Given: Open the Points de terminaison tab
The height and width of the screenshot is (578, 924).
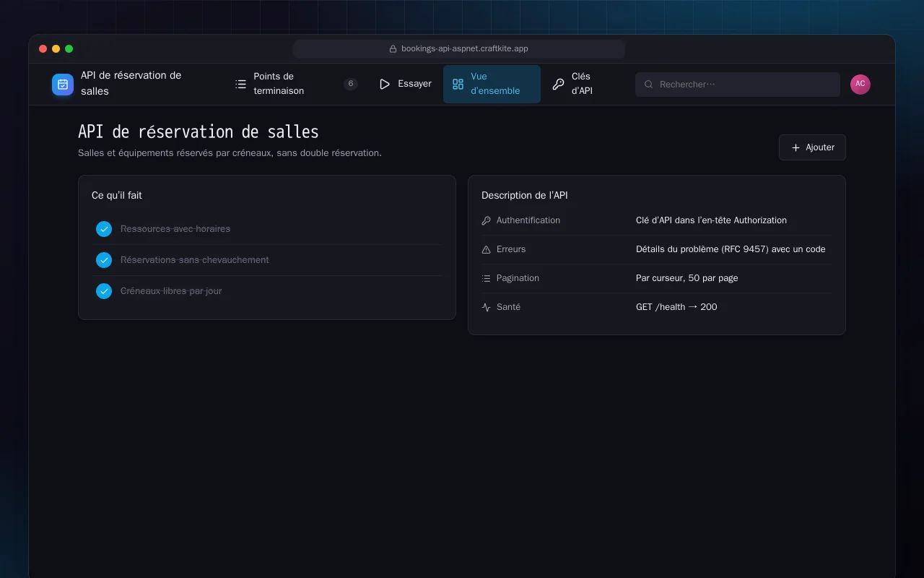Looking at the screenshot, I should coord(296,85).
